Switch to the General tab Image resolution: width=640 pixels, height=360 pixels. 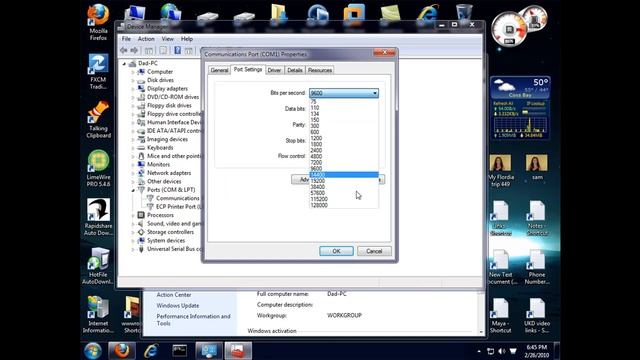[x=219, y=70]
